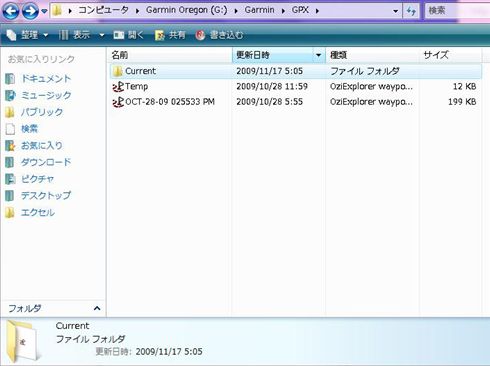This screenshot has height=366, width=490.
Task: Refresh the folder view
Action: (411, 11)
